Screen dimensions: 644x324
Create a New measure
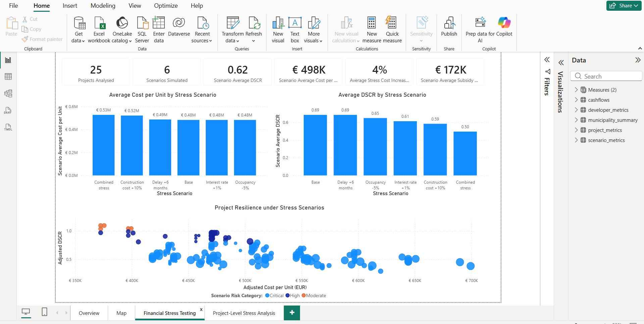click(371, 30)
